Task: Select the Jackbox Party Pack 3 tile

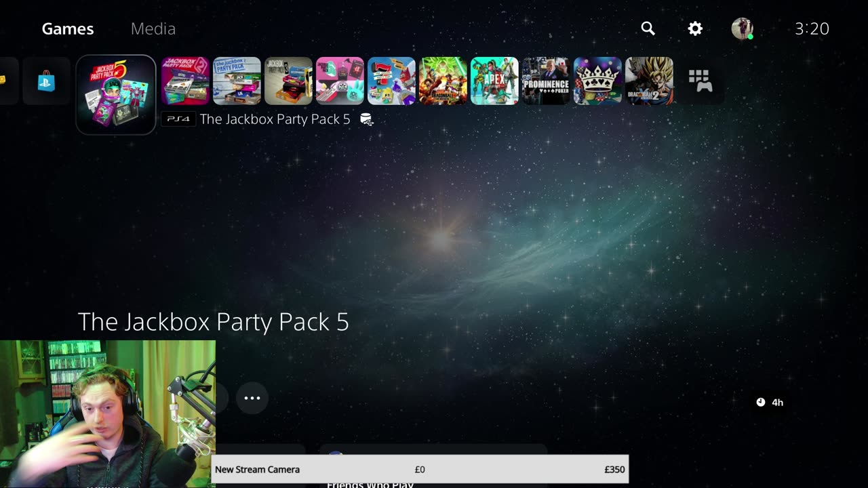Action: pos(288,81)
